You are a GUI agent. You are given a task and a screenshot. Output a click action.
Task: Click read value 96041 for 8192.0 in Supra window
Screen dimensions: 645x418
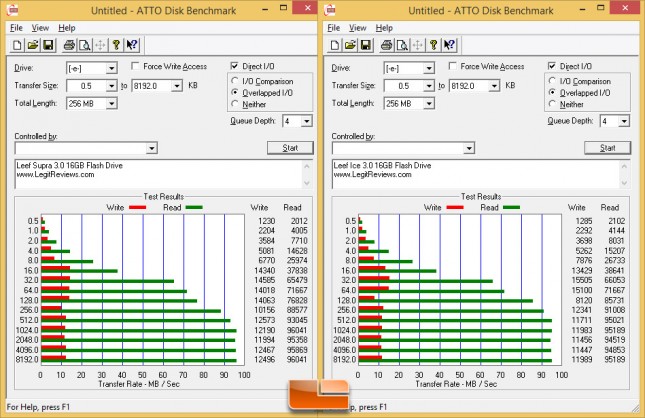point(297,360)
